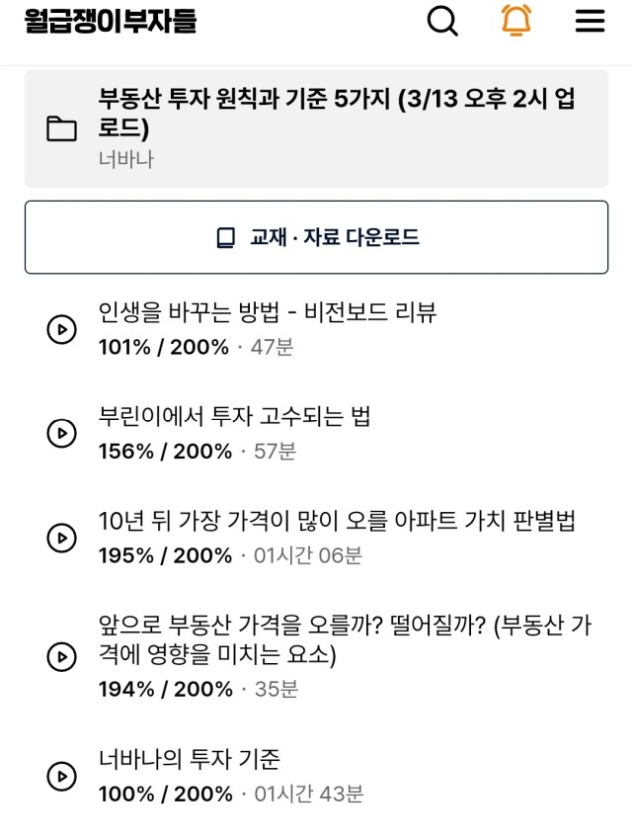The image size is (632, 840).
Task: Open lecture 너바나의 투자 기준
Action: [190, 759]
